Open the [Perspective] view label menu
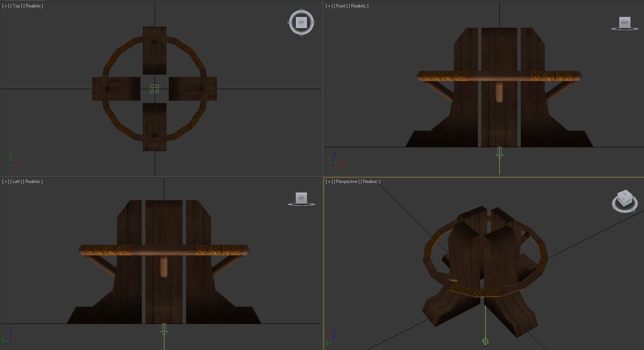The image size is (644, 350). (x=347, y=182)
